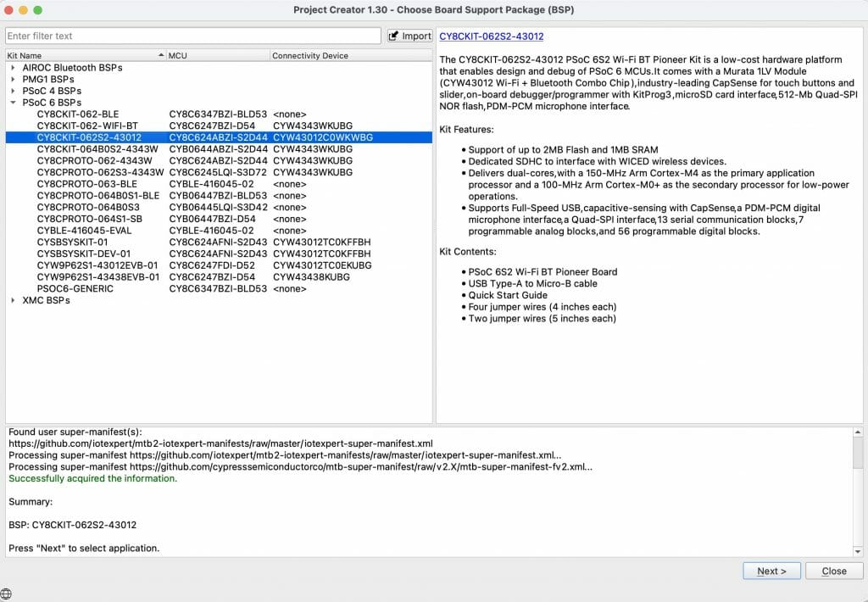Viewport: 868px width, 602px height.
Task: Pick the CY8CPROTO-064S1-SB kit
Action: pyautogui.click(x=90, y=219)
